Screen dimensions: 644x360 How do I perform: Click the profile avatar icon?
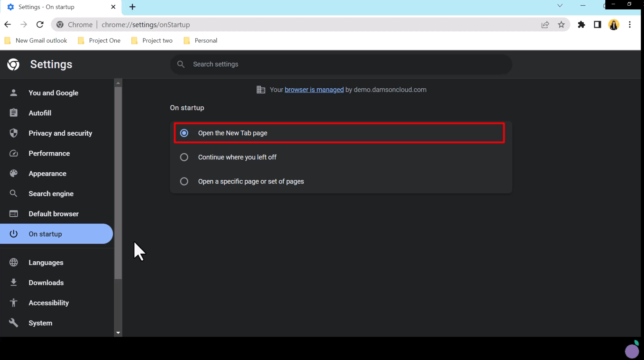pyautogui.click(x=614, y=24)
